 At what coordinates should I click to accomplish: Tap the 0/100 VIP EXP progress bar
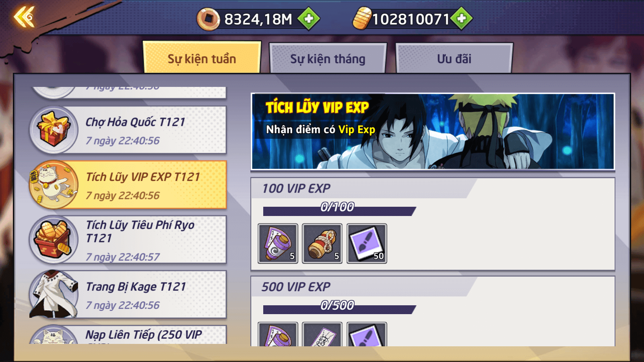pos(339,211)
